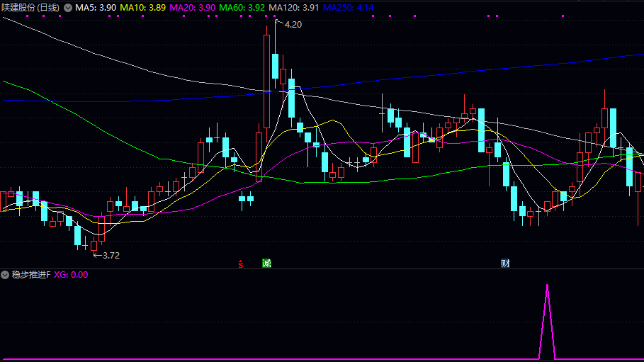
Task: Click the magenta signal spike peak
Action: click(x=547, y=286)
